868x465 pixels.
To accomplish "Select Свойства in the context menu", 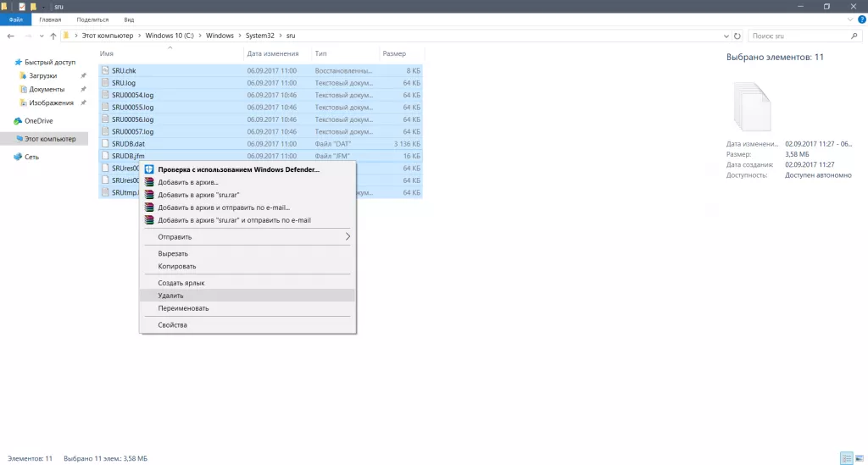I will (x=172, y=325).
